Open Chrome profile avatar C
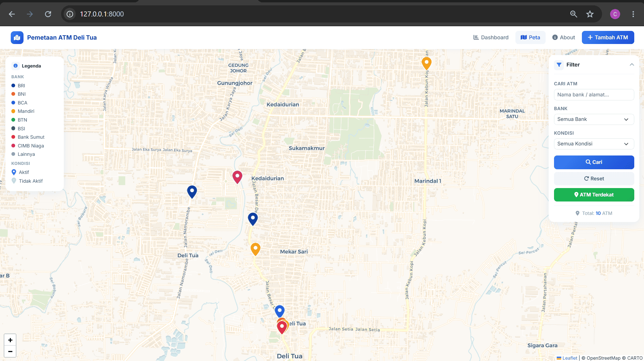Viewport: 644px width, 361px height. 615,14
